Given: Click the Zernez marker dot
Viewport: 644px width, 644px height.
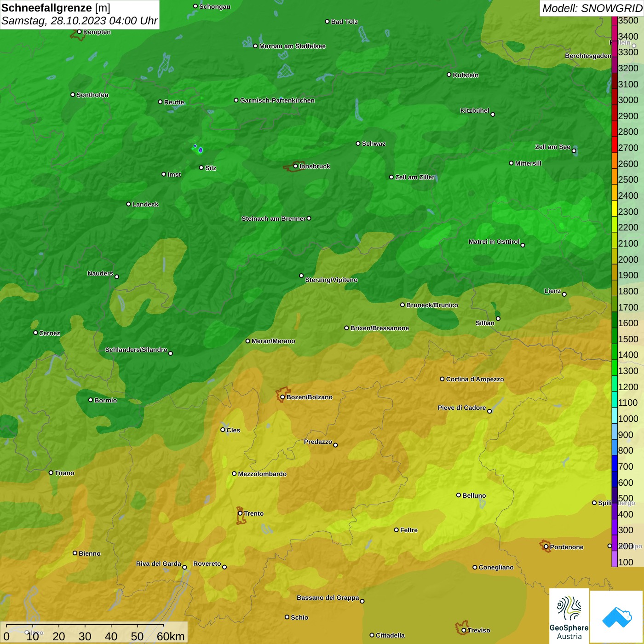Looking at the screenshot, I should click(36, 333).
